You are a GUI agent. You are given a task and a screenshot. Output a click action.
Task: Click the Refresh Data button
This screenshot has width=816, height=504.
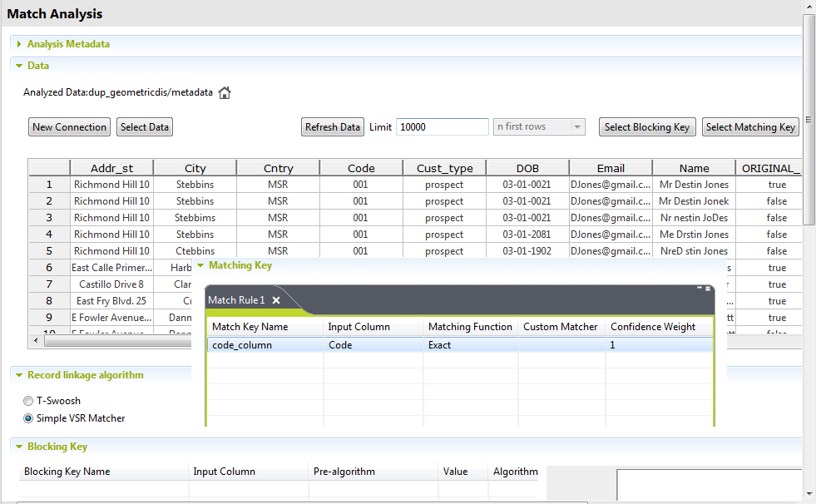333,127
